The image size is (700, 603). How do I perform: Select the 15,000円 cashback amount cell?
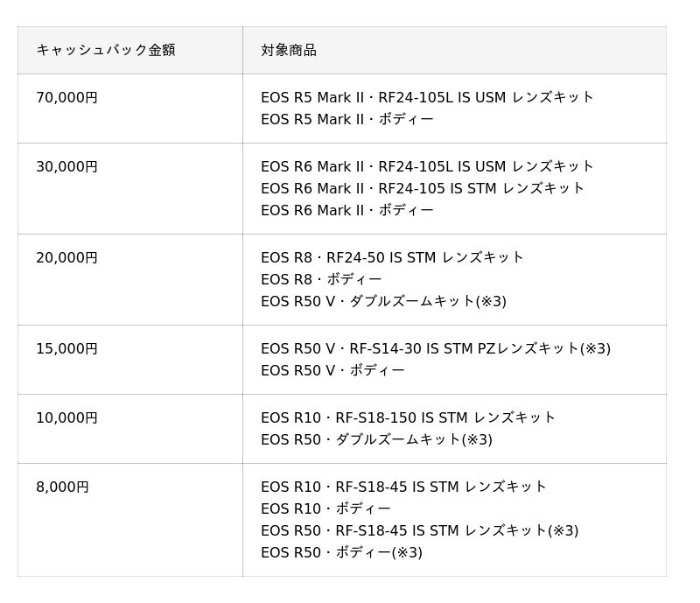pos(129,360)
